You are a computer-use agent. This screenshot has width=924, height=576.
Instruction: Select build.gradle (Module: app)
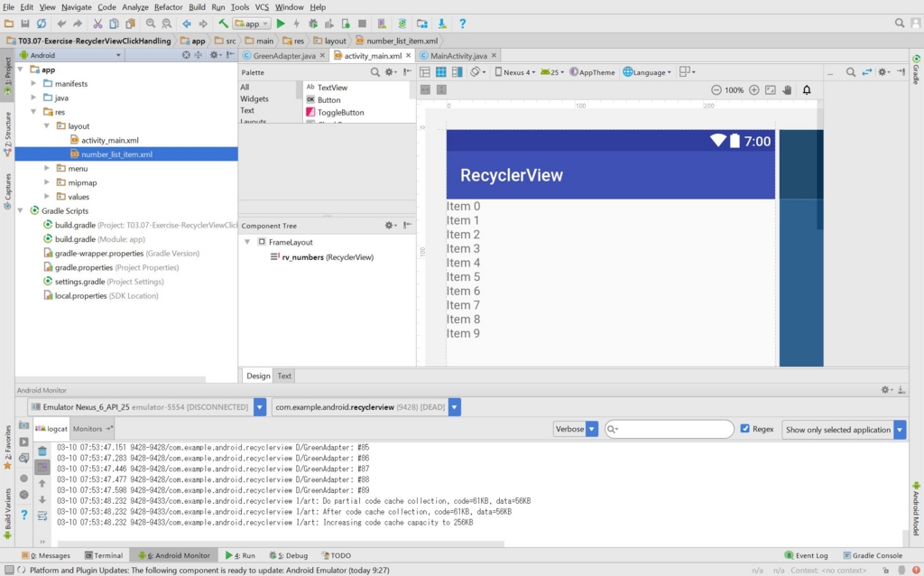click(x=99, y=239)
